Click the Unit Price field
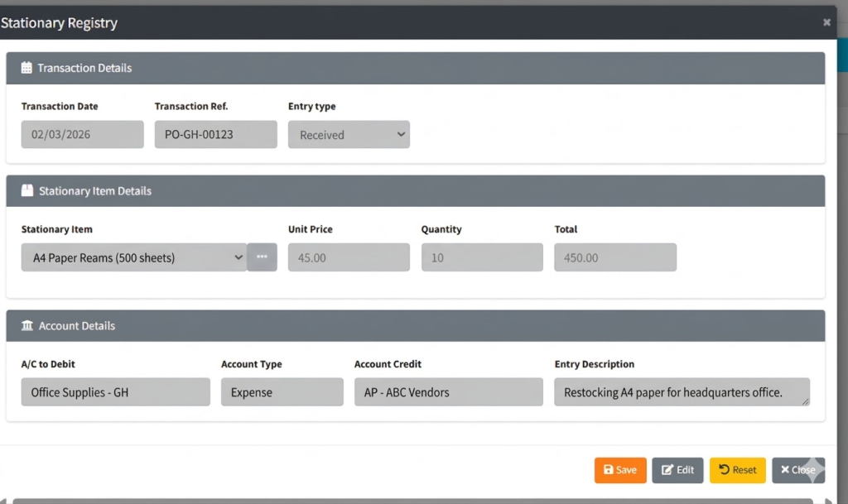 click(x=349, y=257)
